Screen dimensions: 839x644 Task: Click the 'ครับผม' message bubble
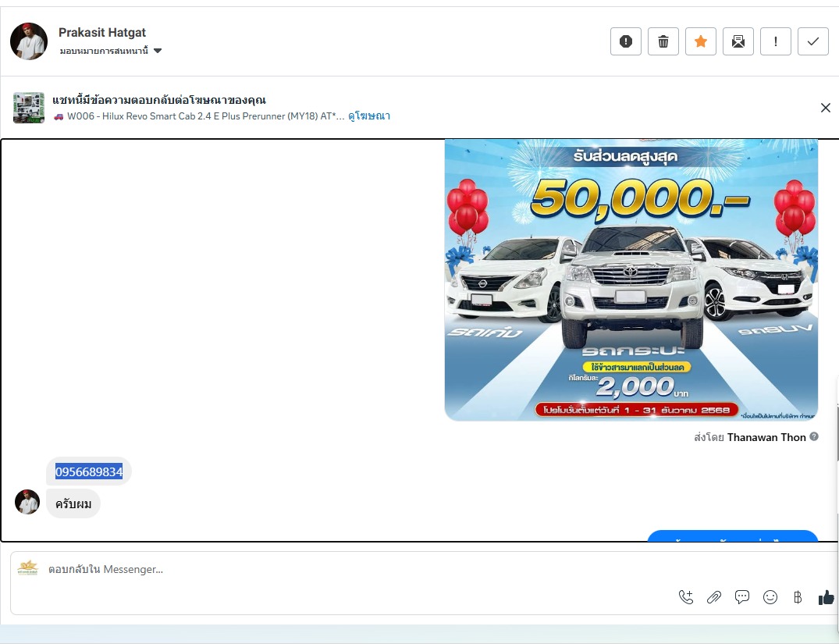pyautogui.click(x=73, y=503)
